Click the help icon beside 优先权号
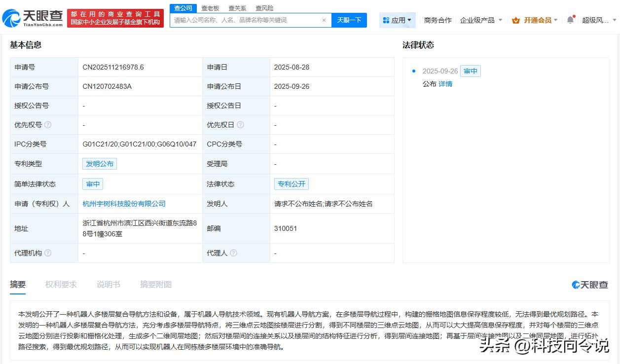The height and width of the screenshot is (364, 620). coord(48,125)
